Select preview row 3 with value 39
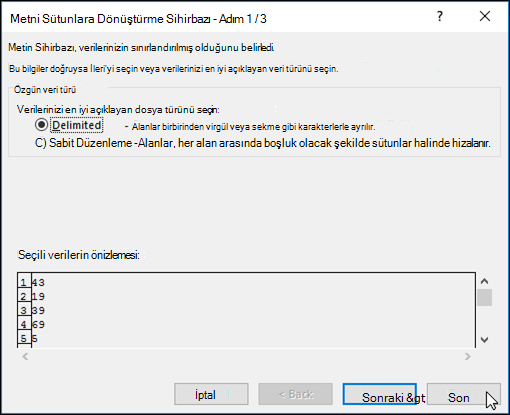The width and height of the screenshot is (510, 415). [246, 310]
